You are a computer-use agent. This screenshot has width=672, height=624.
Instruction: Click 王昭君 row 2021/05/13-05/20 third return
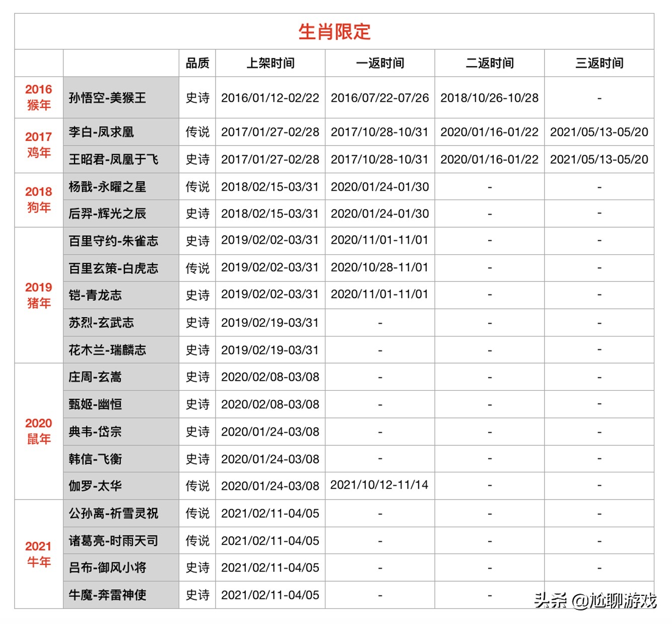pos(599,159)
